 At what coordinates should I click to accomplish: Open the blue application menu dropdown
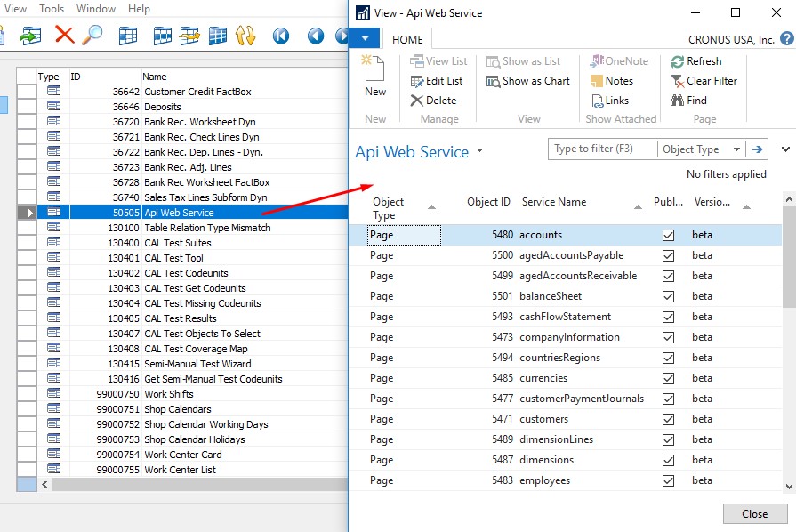(365, 38)
